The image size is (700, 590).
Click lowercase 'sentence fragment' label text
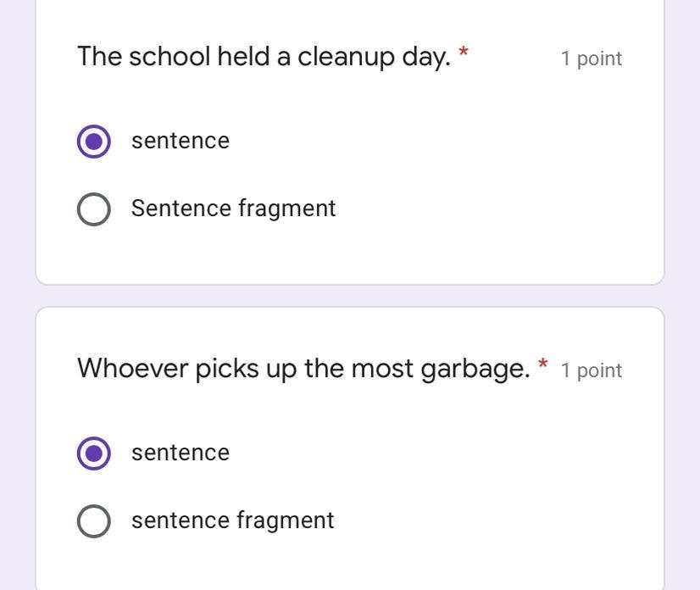coord(232,520)
